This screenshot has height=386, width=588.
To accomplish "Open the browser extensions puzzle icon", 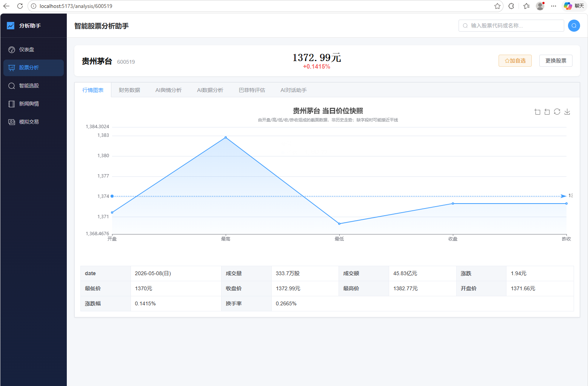I will (511, 6).
